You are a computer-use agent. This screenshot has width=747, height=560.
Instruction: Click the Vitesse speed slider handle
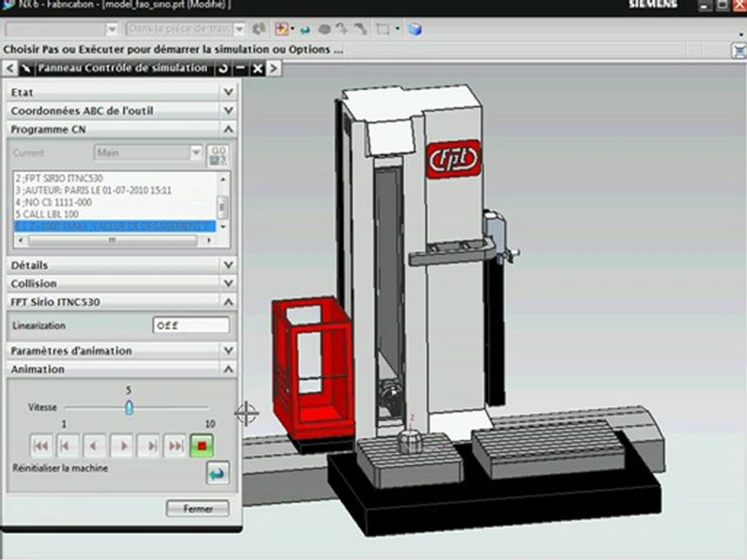[x=128, y=408]
